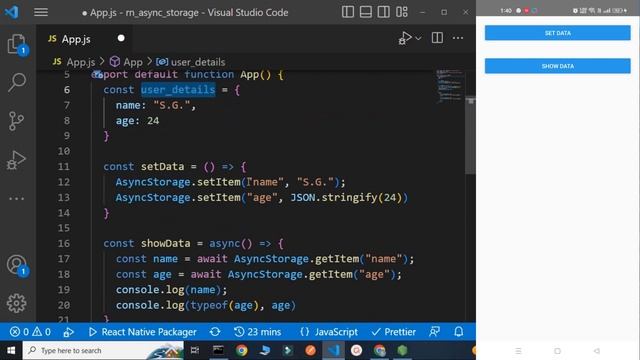This screenshot has width=640, height=360.
Task: Tap the phone home navigation icon
Action: click(558, 351)
